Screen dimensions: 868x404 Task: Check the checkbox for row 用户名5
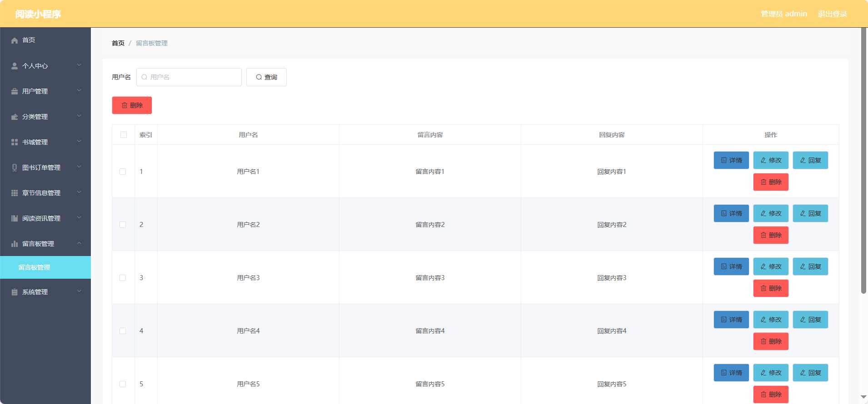point(123,384)
